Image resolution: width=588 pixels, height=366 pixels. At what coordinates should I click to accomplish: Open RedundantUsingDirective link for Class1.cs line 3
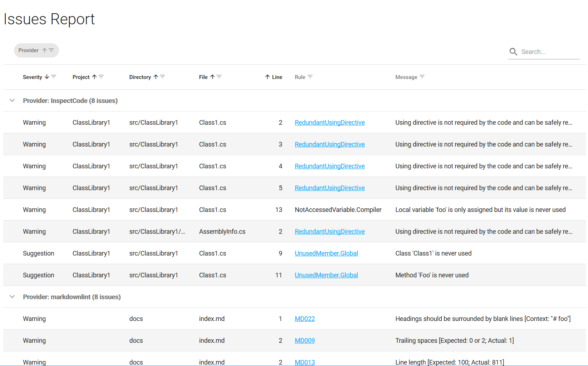click(330, 144)
